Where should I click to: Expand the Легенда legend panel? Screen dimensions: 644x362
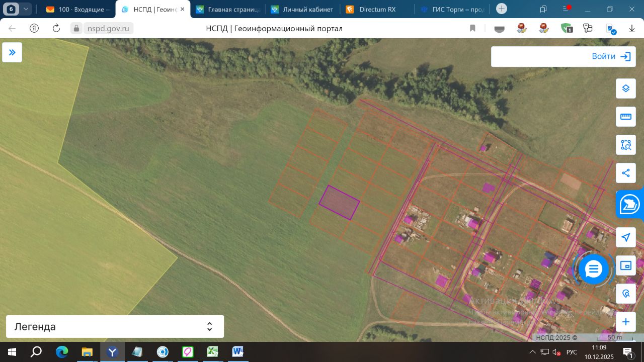click(115, 327)
